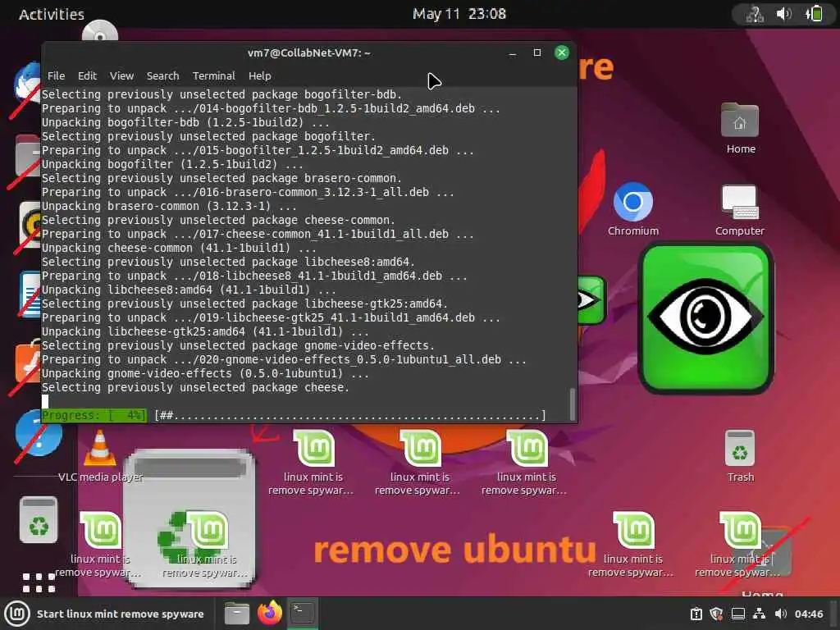Minimize the terminal window

tap(513, 53)
